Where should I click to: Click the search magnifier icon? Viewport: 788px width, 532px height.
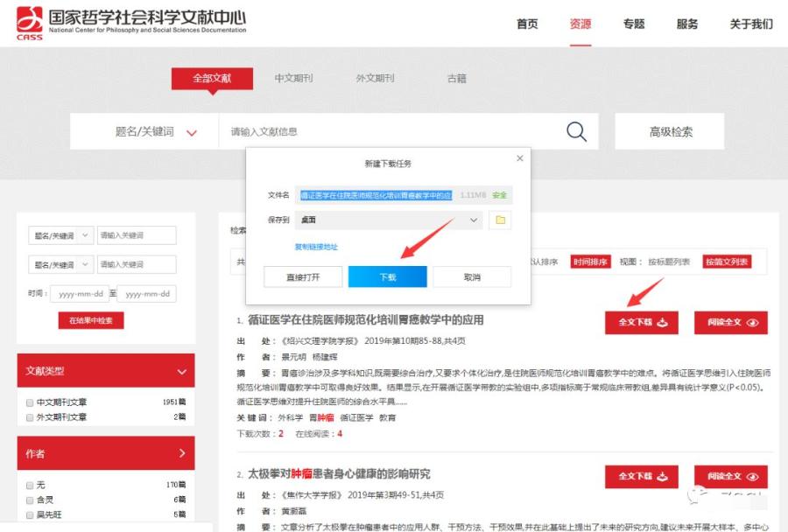point(576,130)
